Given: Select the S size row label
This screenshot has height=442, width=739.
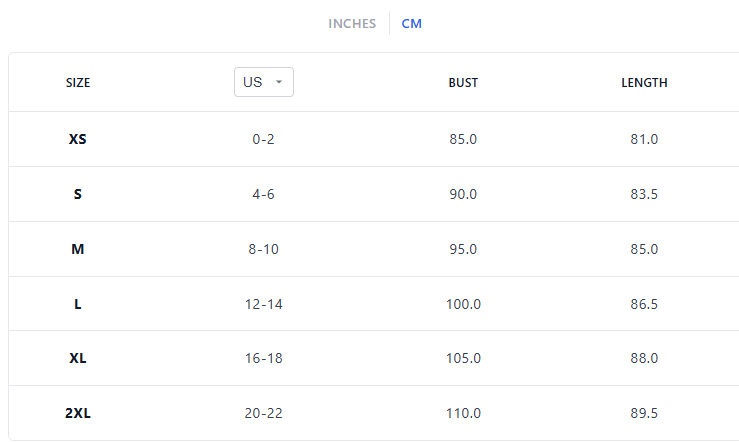Looking at the screenshot, I should click(78, 194).
